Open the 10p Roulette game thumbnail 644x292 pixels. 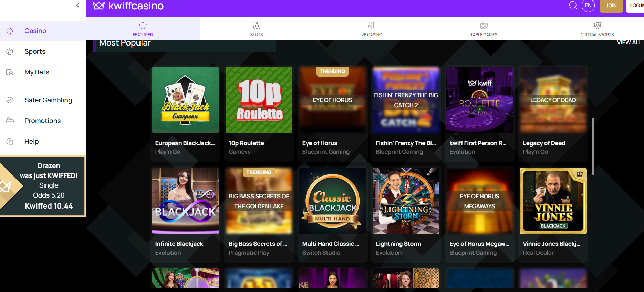click(x=259, y=100)
